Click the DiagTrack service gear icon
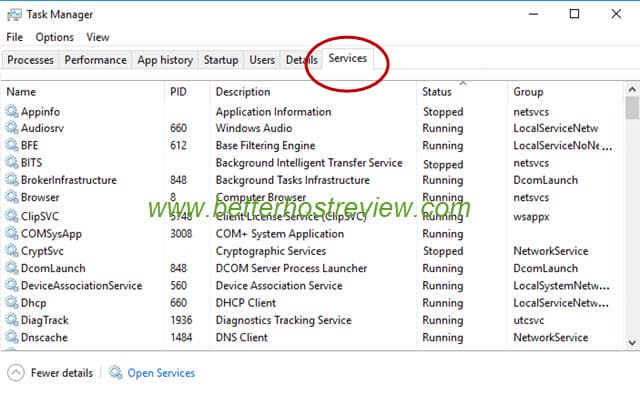Viewport: 640px width, 394px height. click(11, 320)
